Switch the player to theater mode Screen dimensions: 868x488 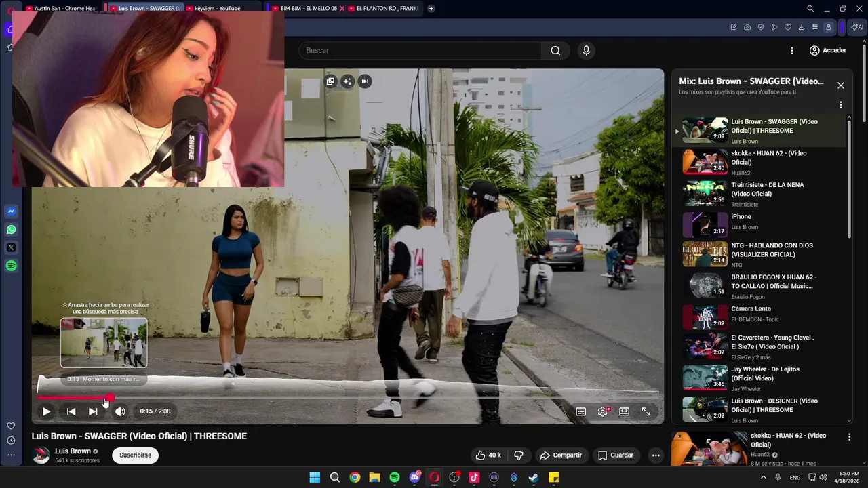click(625, 411)
